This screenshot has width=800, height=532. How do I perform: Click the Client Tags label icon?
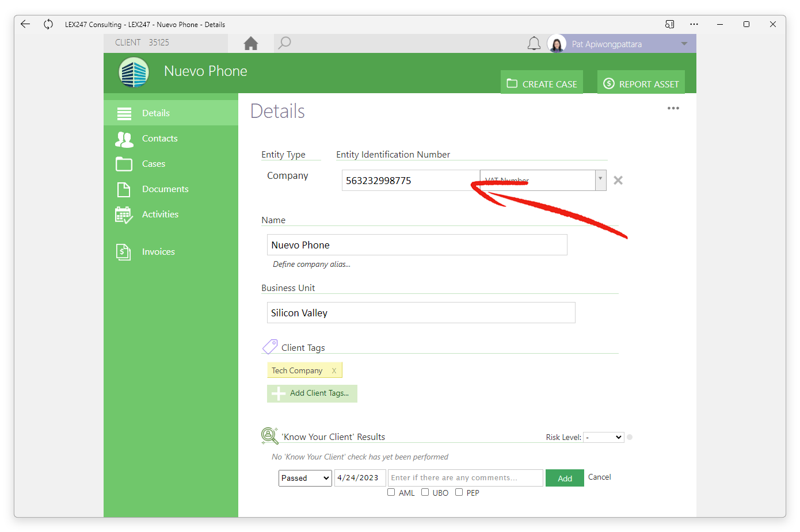click(x=270, y=347)
